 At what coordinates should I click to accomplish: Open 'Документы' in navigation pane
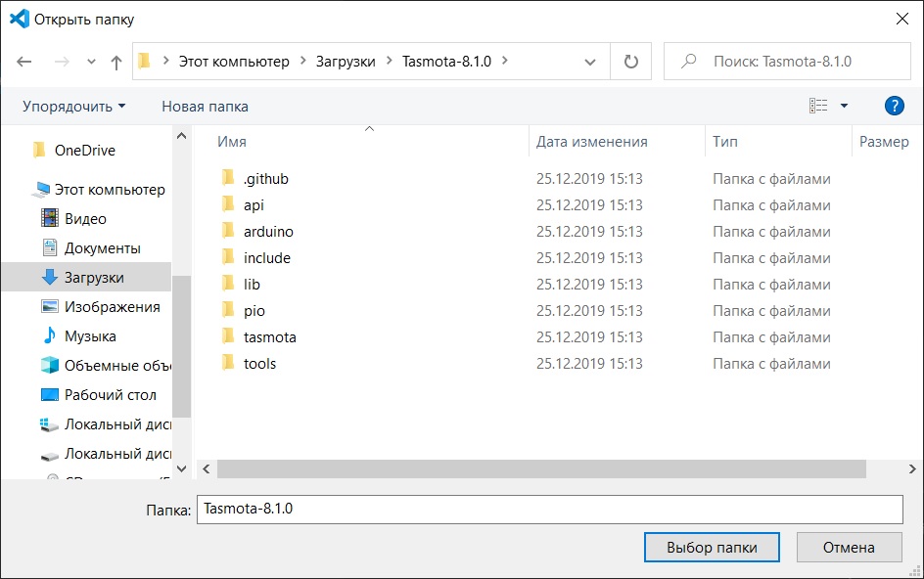[x=103, y=248]
